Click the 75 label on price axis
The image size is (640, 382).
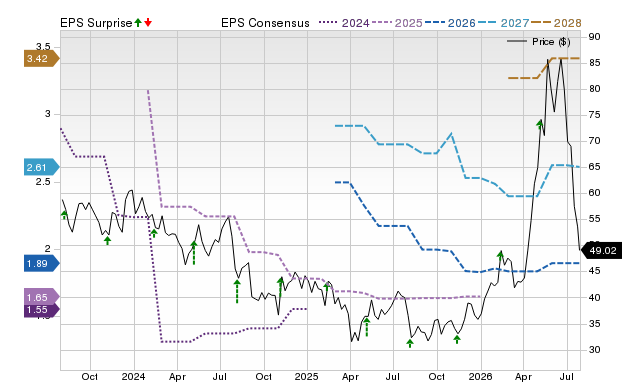click(594, 115)
